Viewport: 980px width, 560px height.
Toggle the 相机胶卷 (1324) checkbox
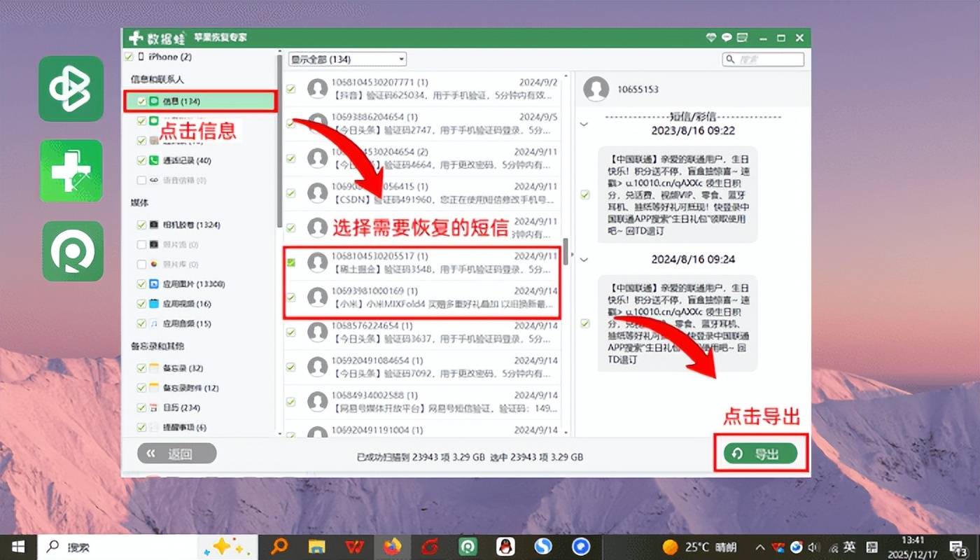(142, 225)
